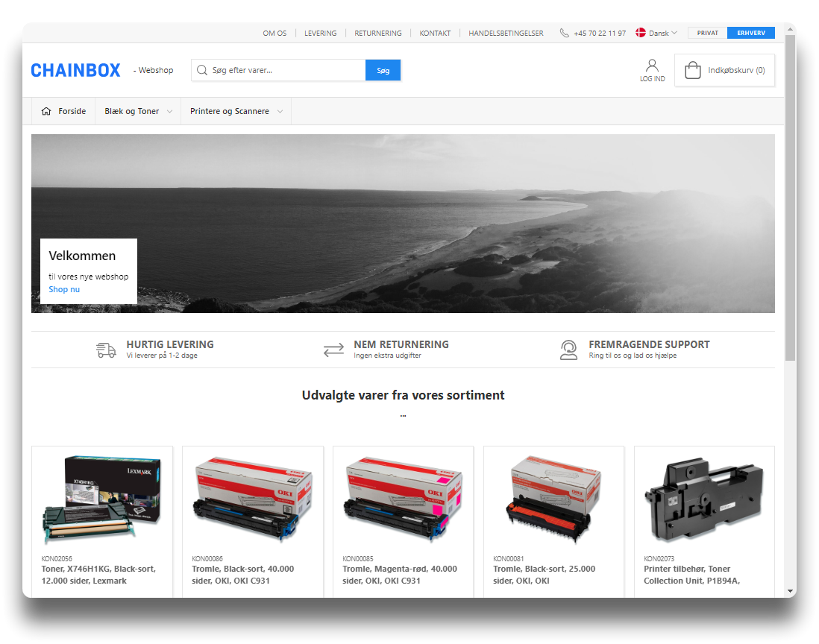Open the Dansk language dropdown
Screen dimensions: 819x644
[x=657, y=33]
